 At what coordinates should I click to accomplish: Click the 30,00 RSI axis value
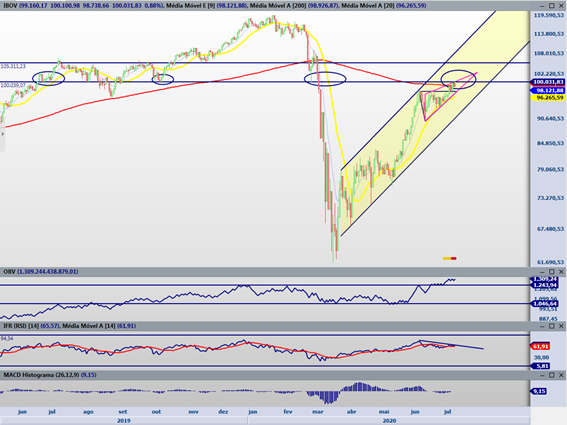[x=542, y=357]
